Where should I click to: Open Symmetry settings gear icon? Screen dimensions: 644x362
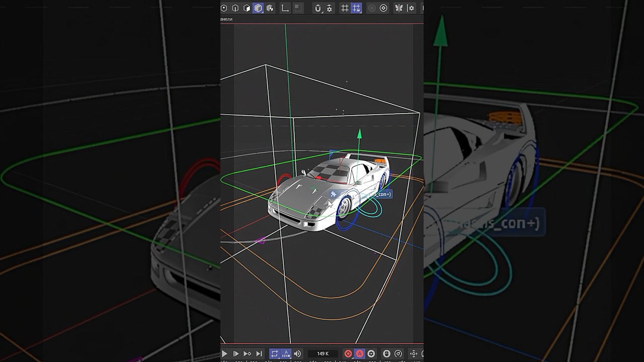tap(411, 8)
